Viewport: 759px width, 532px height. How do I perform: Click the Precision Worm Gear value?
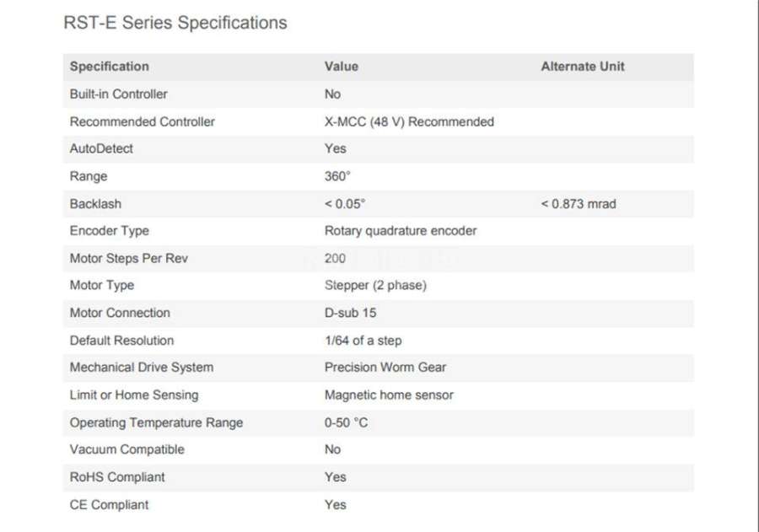385,368
